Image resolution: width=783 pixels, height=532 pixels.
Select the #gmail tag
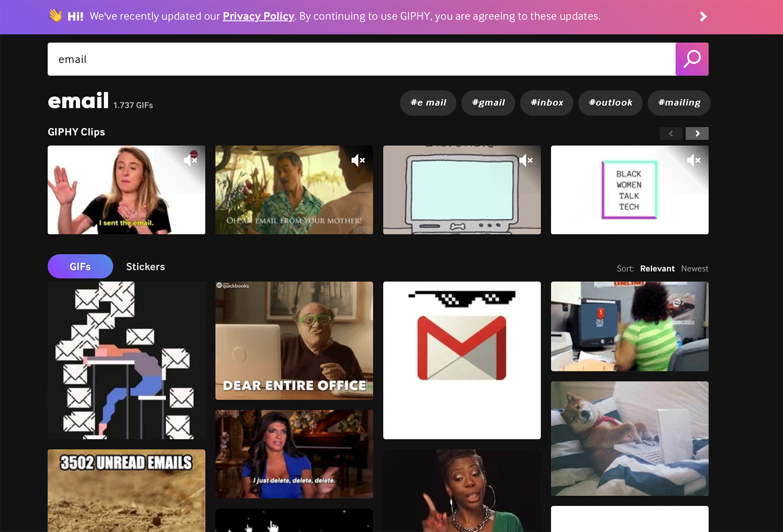point(488,103)
